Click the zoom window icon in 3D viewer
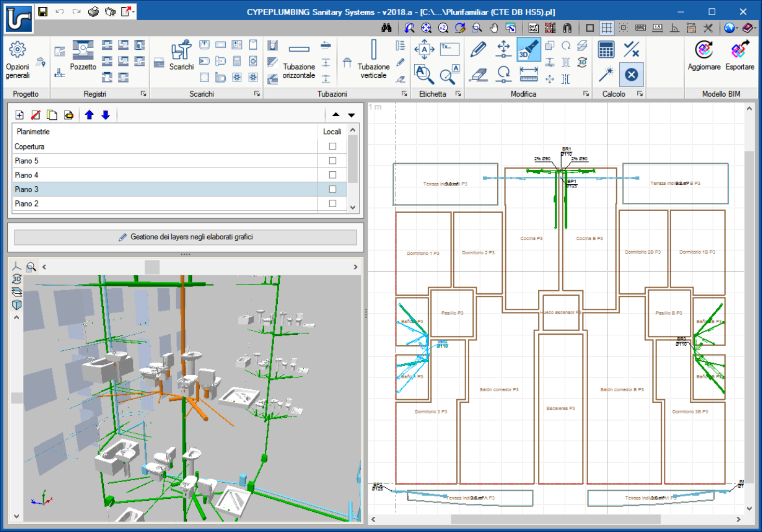Viewport: 762px width, 532px height. (x=32, y=267)
